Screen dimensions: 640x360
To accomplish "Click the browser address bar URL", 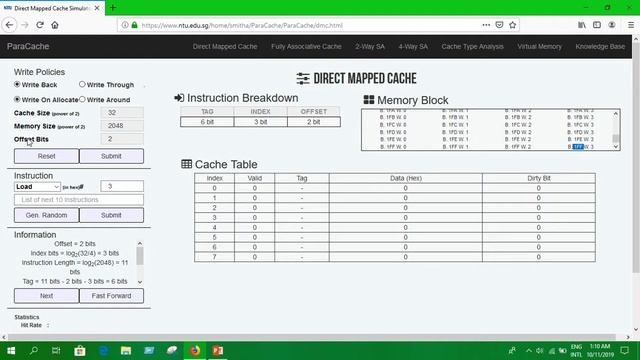I will [242, 25].
